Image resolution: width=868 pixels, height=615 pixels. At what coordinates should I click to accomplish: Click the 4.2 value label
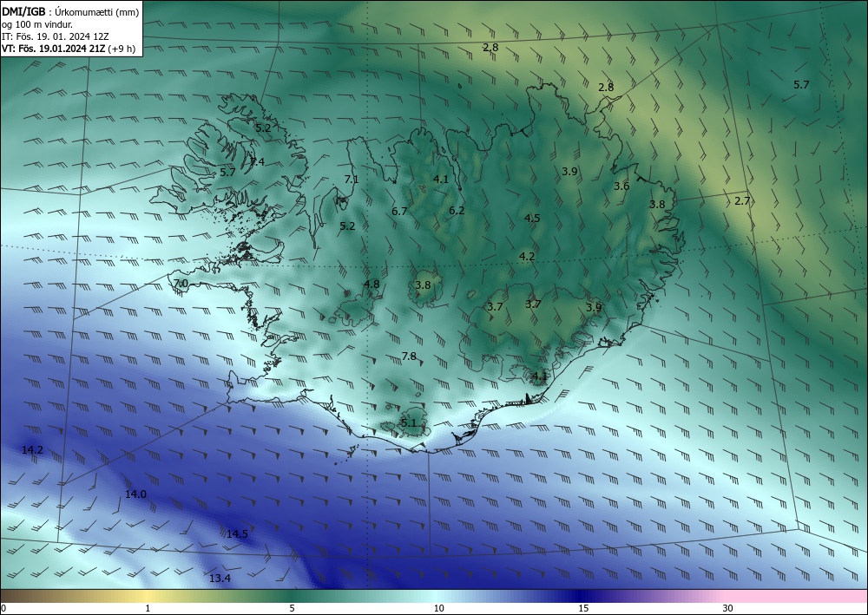pyautogui.click(x=527, y=257)
